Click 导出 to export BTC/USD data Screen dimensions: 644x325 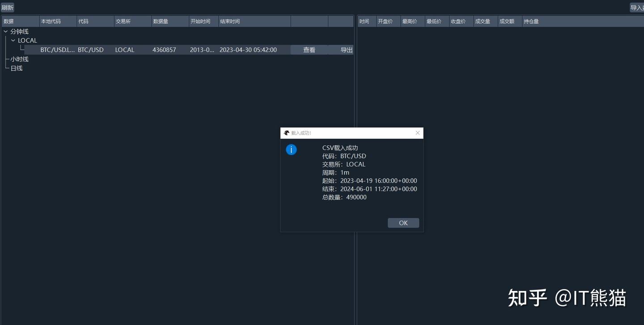coord(347,50)
